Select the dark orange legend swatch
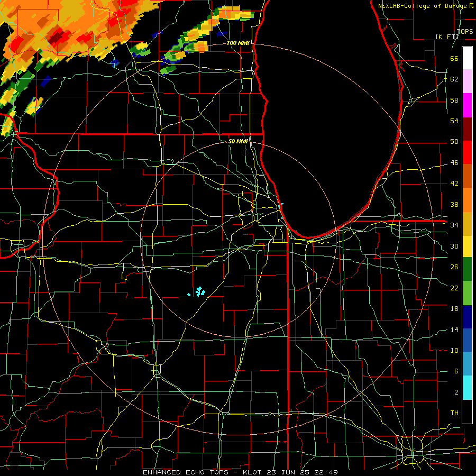Viewport: 476px width, 476px height. tap(467, 176)
